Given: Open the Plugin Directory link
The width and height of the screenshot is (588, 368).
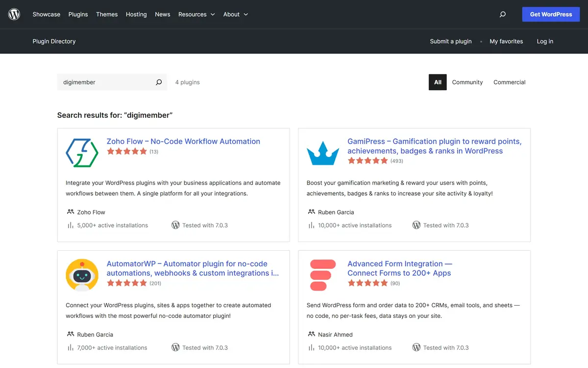Looking at the screenshot, I should (54, 41).
